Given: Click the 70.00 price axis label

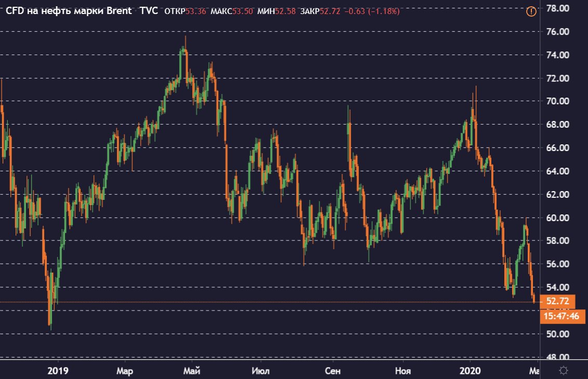Looking at the screenshot, I should (558, 101).
